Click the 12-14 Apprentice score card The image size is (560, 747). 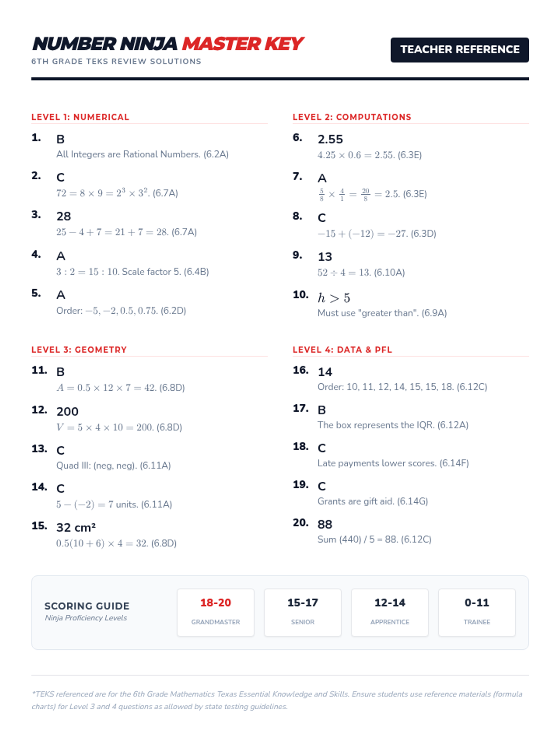[x=390, y=612]
